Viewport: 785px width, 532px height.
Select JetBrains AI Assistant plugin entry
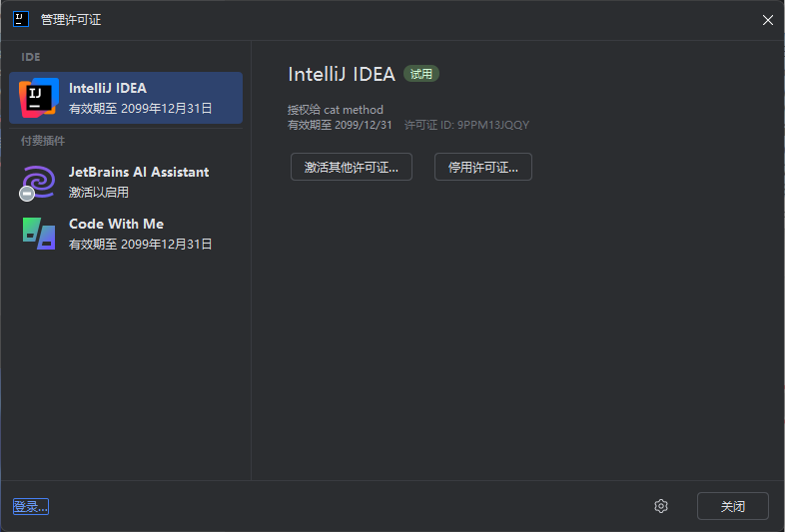(x=126, y=182)
